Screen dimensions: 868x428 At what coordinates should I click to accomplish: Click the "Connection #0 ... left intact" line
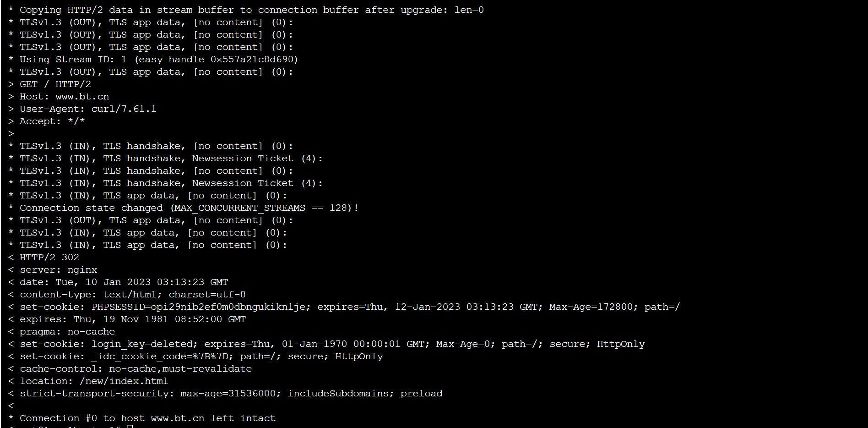click(147, 418)
